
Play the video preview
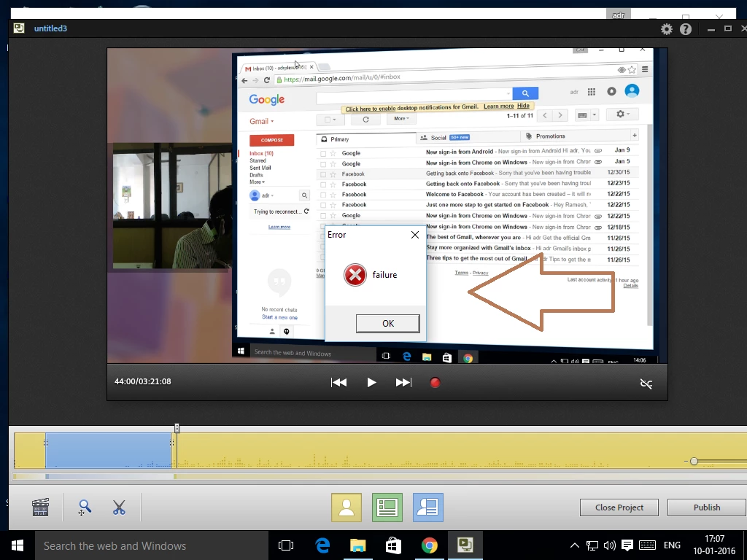pyautogui.click(x=371, y=382)
